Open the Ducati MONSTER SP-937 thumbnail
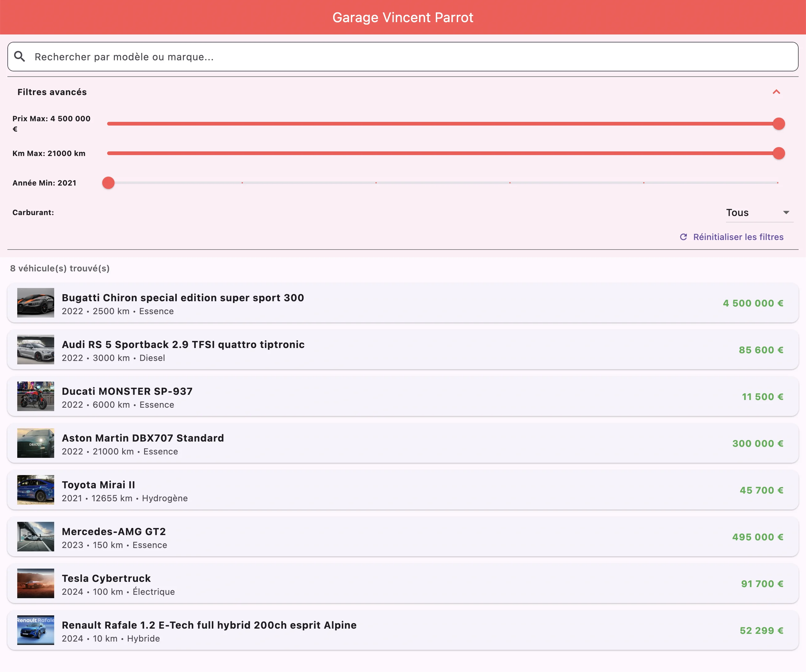This screenshot has width=806, height=672. click(x=36, y=396)
